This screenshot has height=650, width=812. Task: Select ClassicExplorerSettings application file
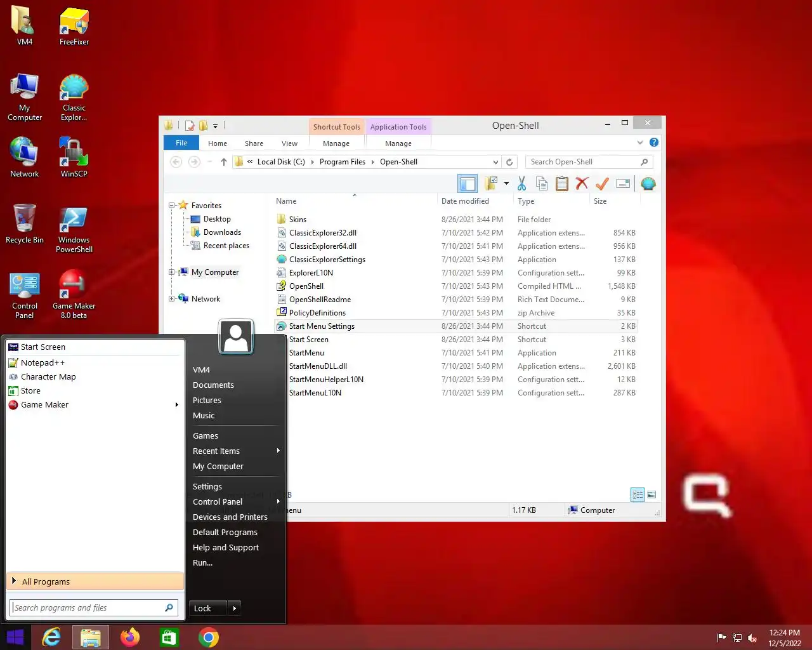click(327, 260)
